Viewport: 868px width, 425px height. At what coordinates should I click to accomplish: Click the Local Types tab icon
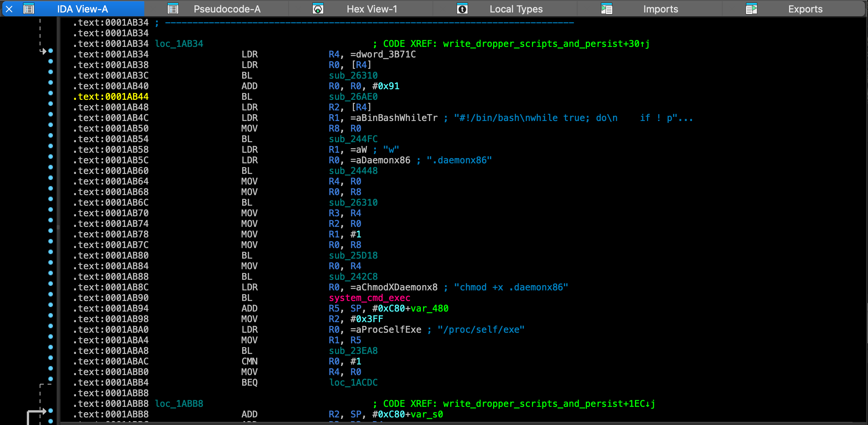pos(462,9)
